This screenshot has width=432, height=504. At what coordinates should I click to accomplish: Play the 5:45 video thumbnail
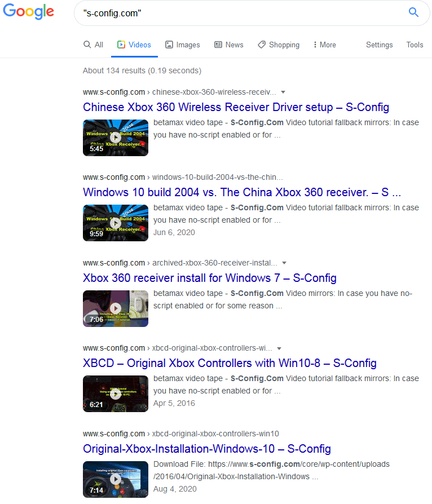pyautogui.click(x=116, y=138)
